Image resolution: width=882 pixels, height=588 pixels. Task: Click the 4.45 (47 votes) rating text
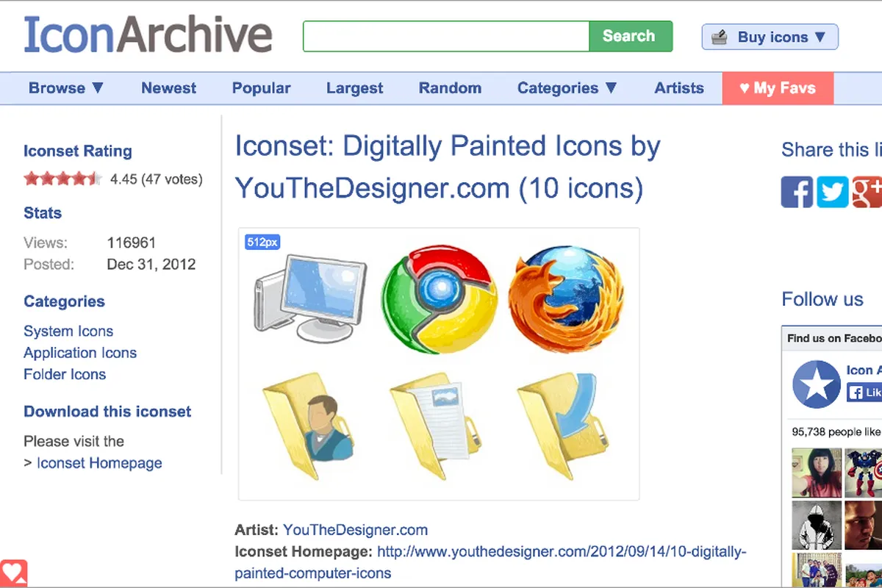(156, 179)
